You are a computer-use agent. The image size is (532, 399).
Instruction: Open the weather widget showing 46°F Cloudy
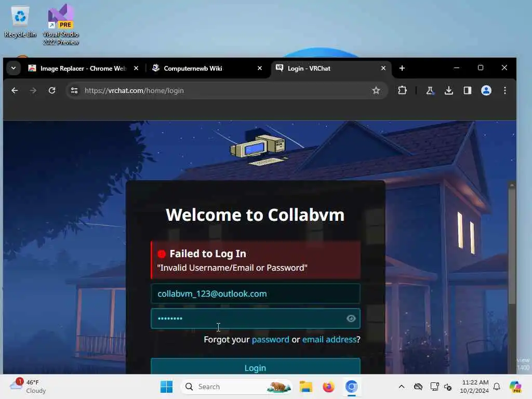point(28,387)
